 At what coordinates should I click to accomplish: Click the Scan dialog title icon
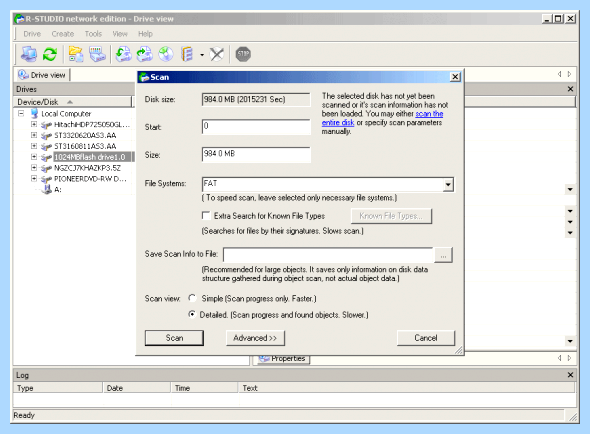(x=144, y=77)
